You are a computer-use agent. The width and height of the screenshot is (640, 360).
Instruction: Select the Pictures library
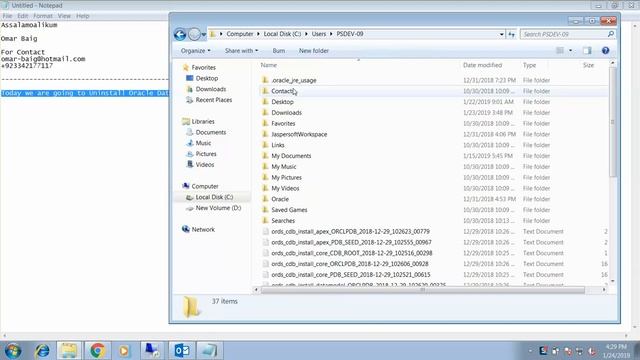pos(206,154)
